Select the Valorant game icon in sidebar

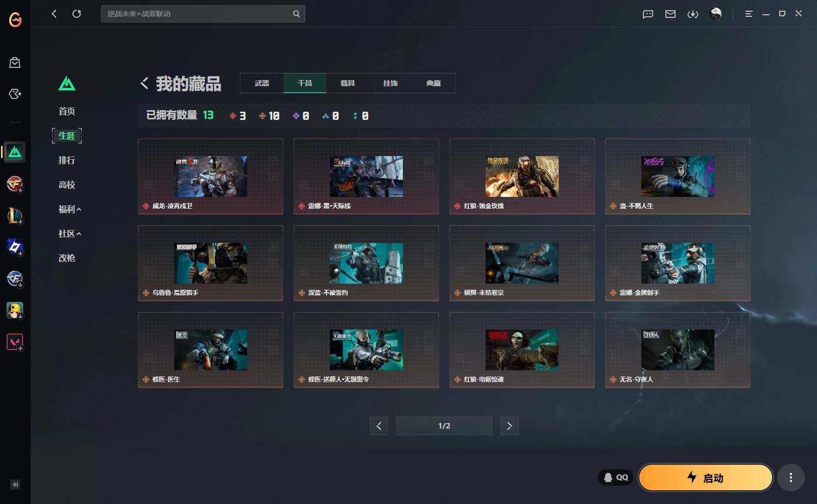click(x=15, y=342)
